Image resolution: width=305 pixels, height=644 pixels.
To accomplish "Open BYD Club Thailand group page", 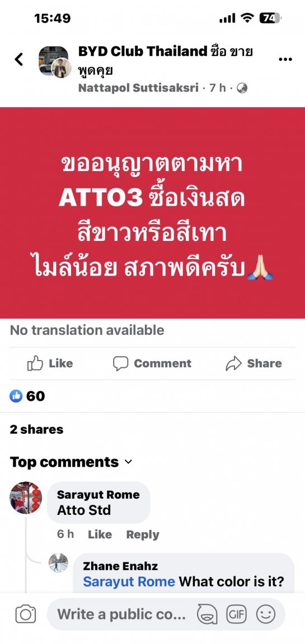I will coord(142,51).
